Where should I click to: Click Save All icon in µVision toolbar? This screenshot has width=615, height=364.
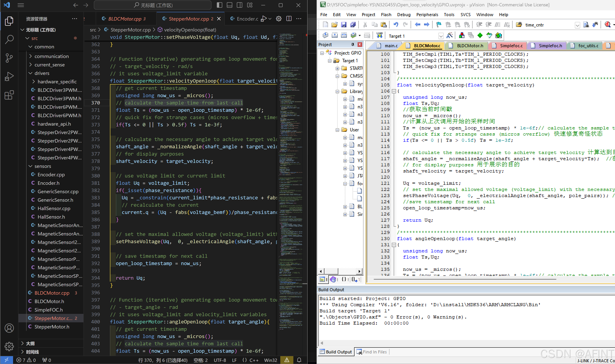pos(353,25)
